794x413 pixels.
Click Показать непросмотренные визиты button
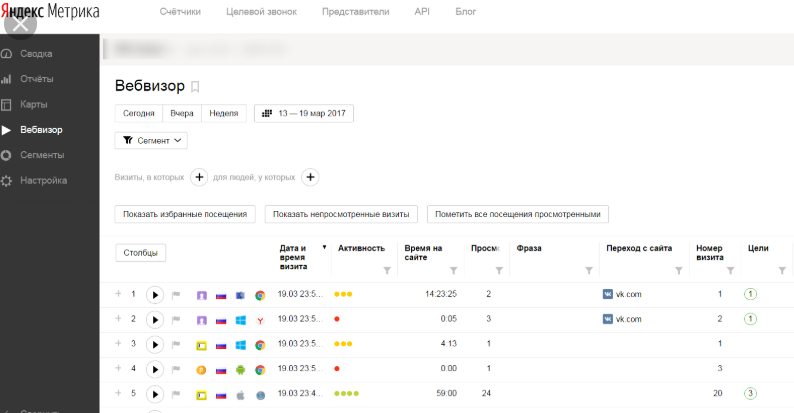[341, 214]
